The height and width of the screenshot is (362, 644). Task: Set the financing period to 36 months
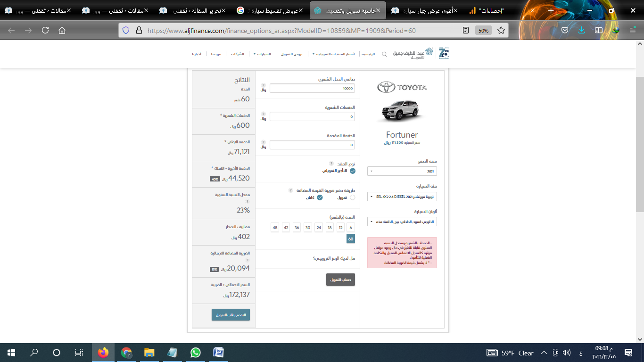click(297, 228)
